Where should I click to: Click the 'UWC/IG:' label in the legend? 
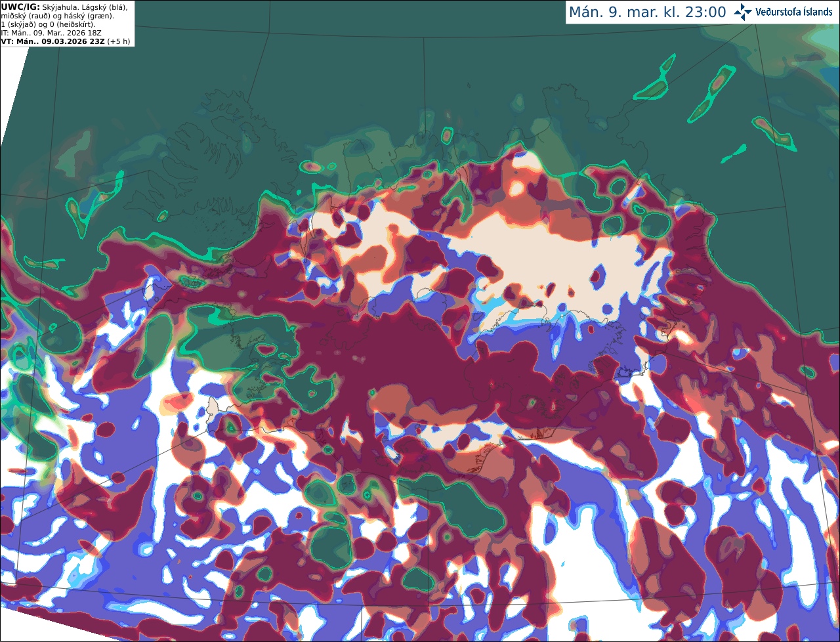tap(20, 7)
